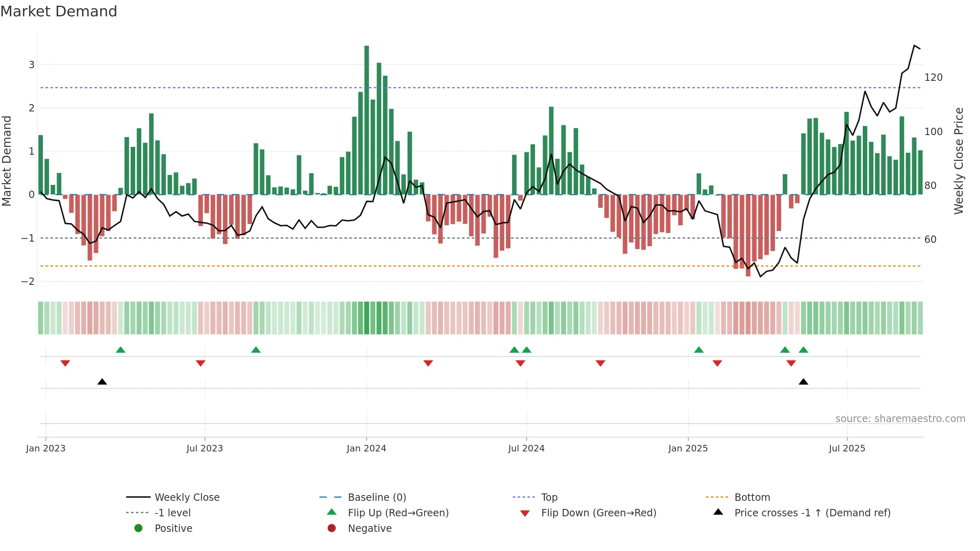The image size is (980, 551).
Task: Click the right axis price tick 120
Action: [933, 77]
